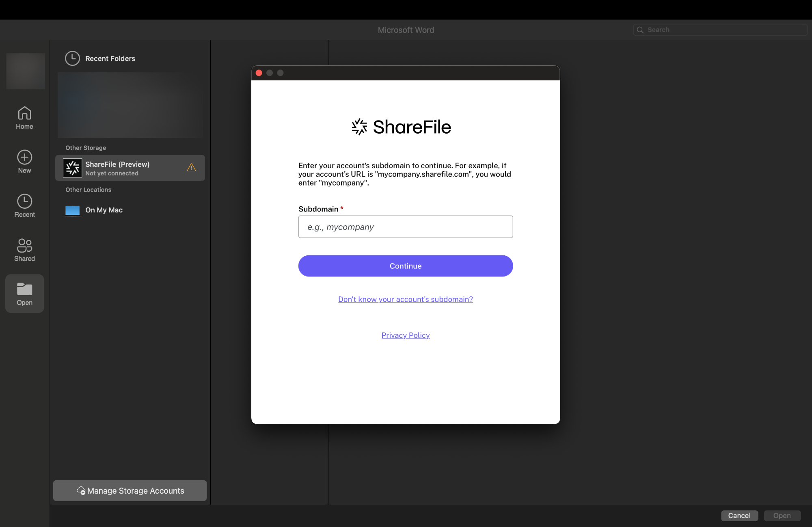The height and width of the screenshot is (527, 812).
Task: Click the Subdomain input field
Action: point(406,227)
